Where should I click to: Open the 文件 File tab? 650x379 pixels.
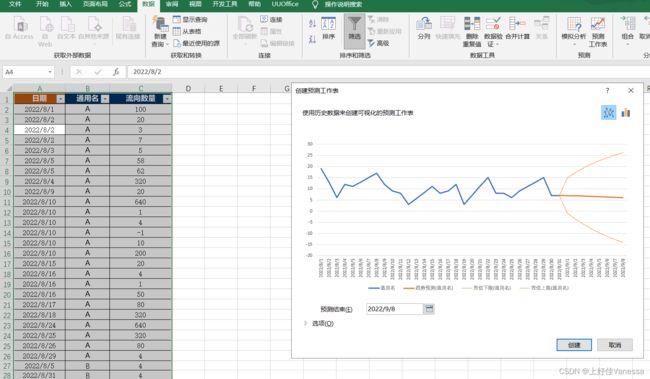pyautogui.click(x=15, y=4)
